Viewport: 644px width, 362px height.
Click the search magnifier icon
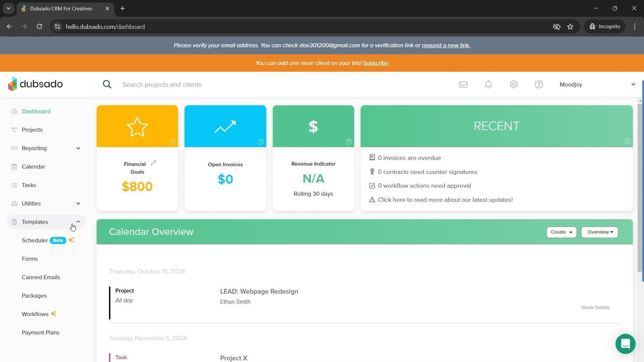pyautogui.click(x=107, y=84)
